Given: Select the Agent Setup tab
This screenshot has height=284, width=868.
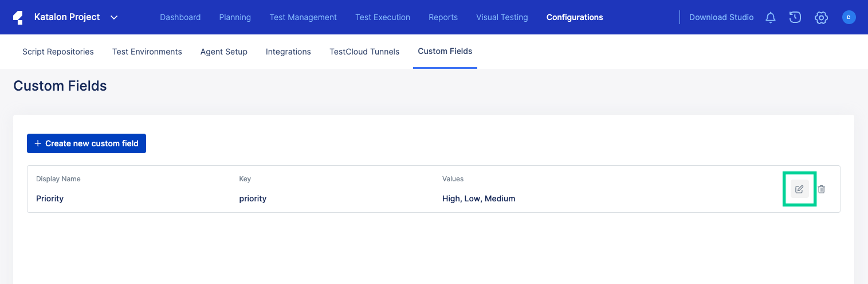Looking at the screenshot, I should 223,52.
